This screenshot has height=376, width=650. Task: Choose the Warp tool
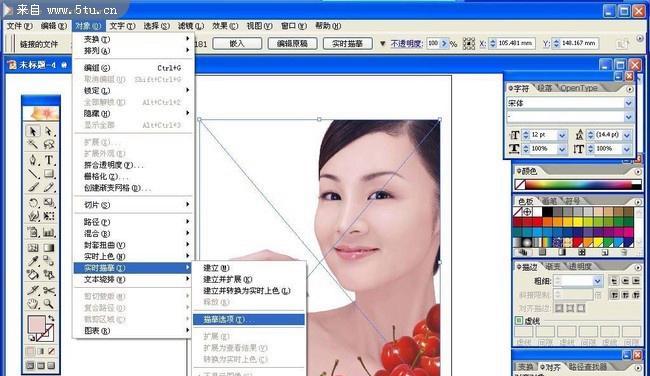click(32, 216)
